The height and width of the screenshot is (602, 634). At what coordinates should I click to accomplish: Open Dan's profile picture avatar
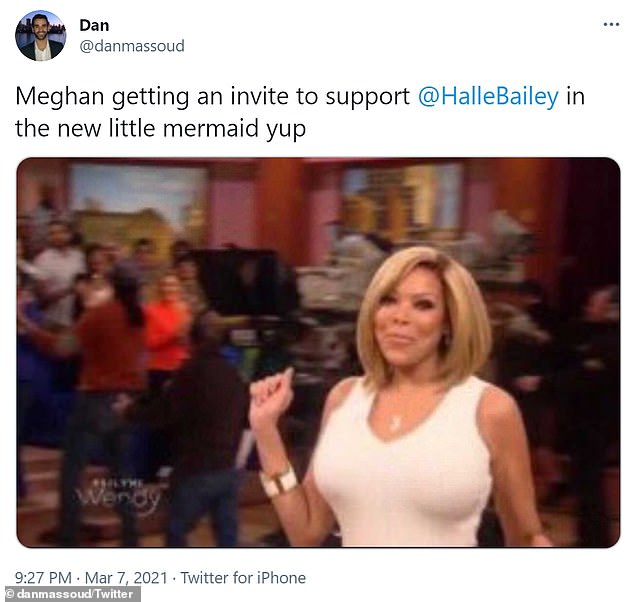40,36
